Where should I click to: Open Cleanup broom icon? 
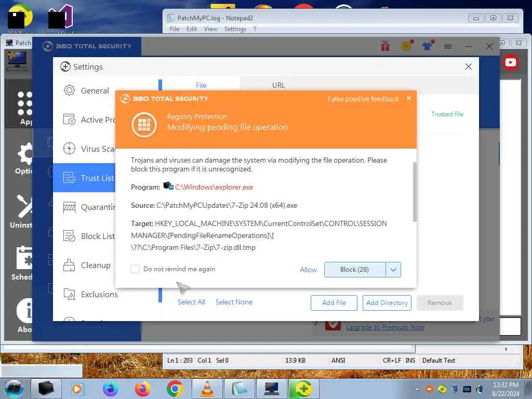coord(69,265)
